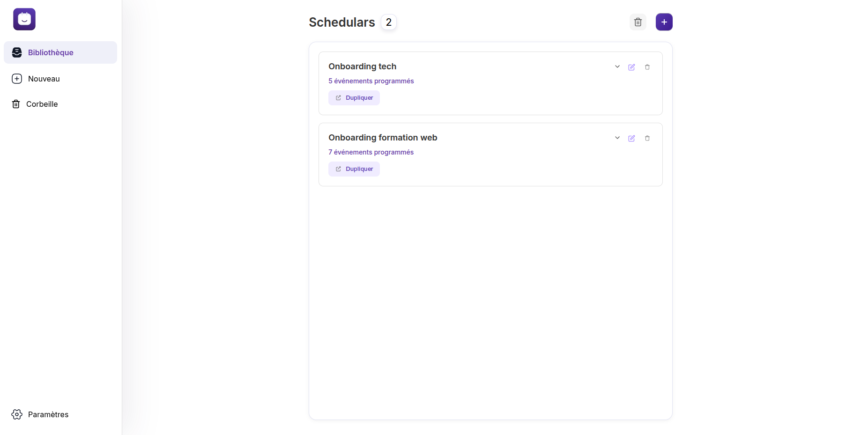Delete the Onboarding formation web schedular

647,138
